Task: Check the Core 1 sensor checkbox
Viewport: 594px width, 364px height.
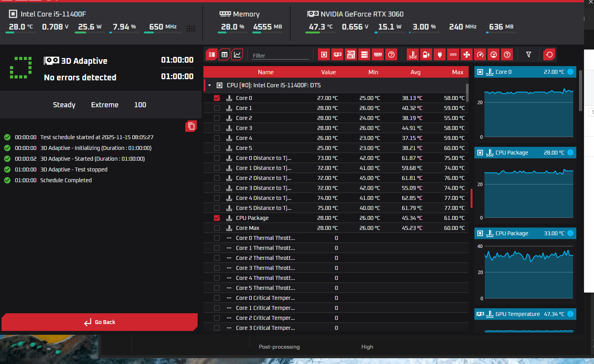Action: click(x=217, y=108)
